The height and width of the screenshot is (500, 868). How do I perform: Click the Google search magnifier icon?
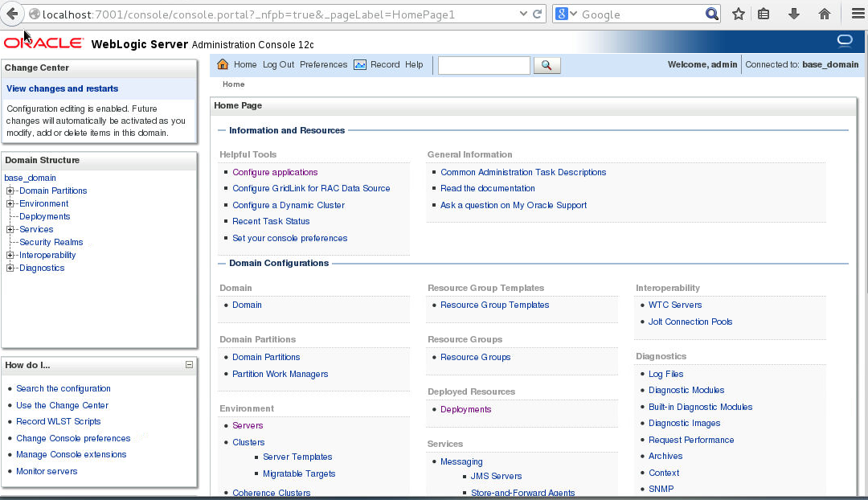pos(712,14)
